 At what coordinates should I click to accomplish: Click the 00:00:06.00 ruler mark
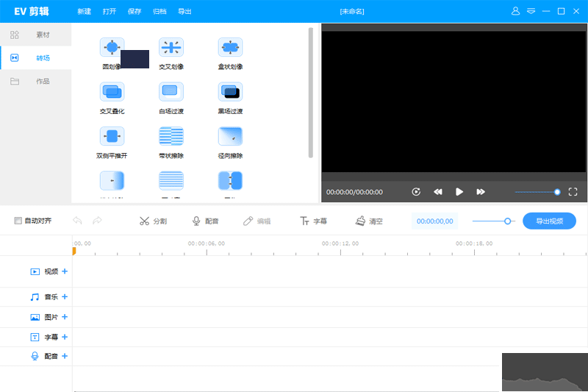207,243
